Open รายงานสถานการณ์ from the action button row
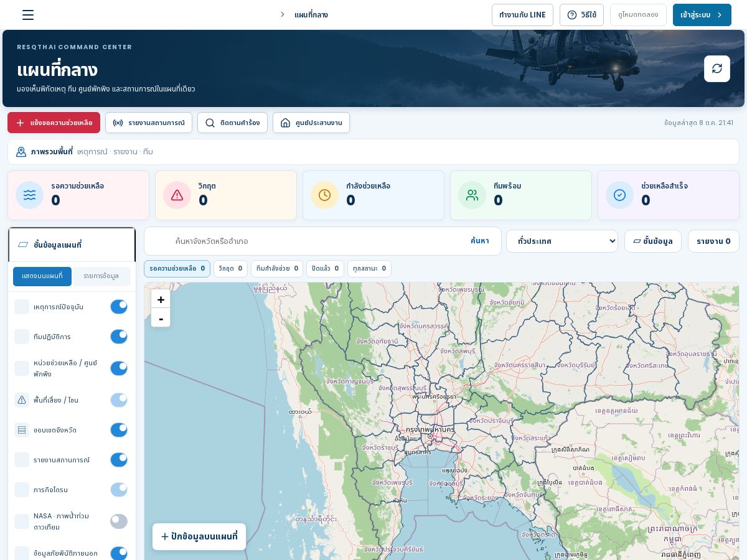 point(149,123)
